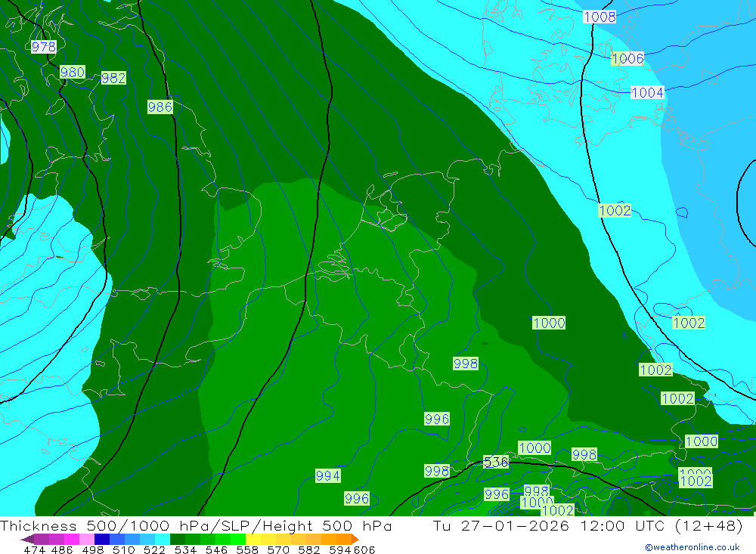Click the 986 isobar pressure label

(160, 107)
